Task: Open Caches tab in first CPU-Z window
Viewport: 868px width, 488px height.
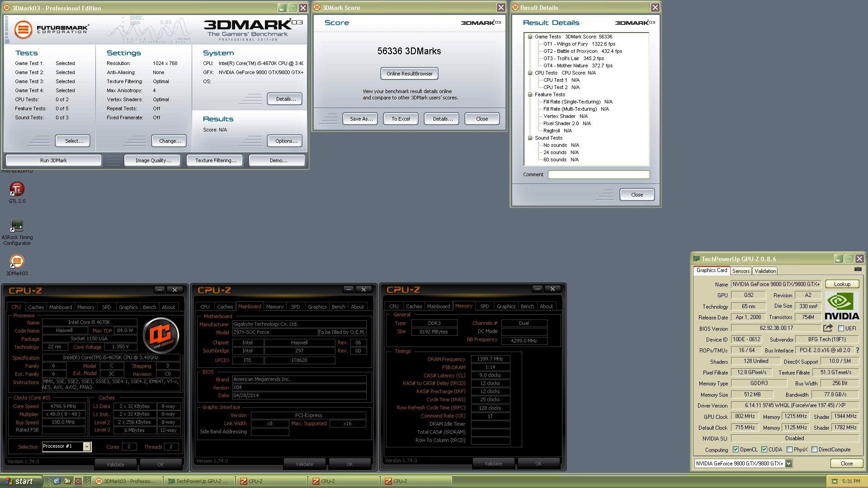Action: coord(36,307)
